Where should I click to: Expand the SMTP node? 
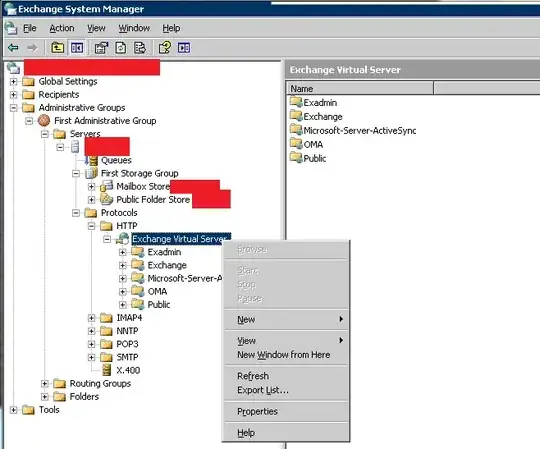coord(91,357)
